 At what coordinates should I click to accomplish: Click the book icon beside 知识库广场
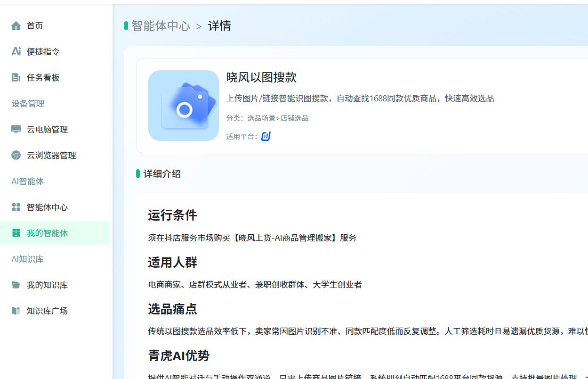[16, 311]
